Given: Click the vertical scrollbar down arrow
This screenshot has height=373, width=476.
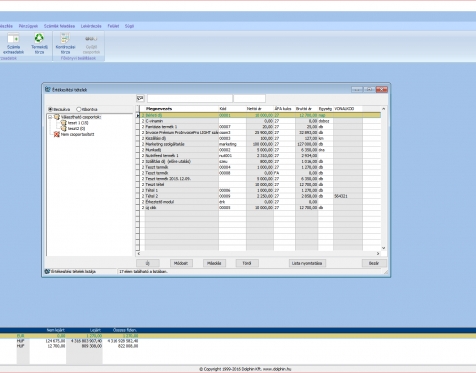Looking at the screenshot, I should point(383,248).
